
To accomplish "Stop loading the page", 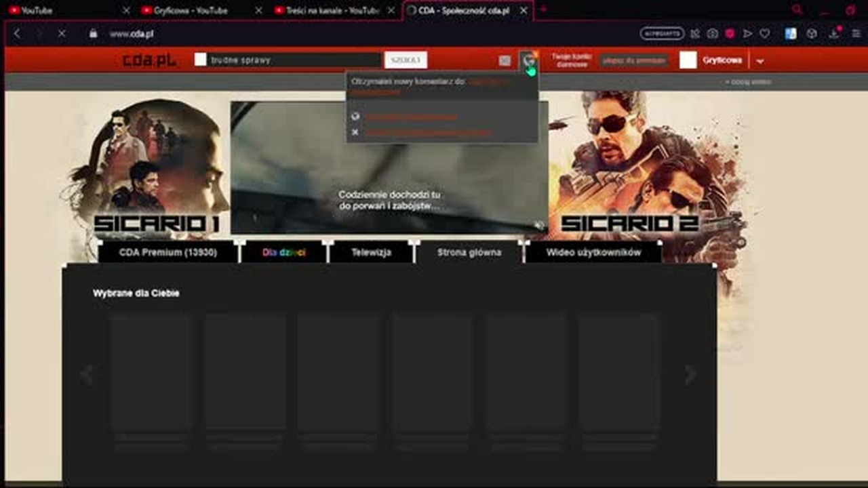I will click(62, 33).
